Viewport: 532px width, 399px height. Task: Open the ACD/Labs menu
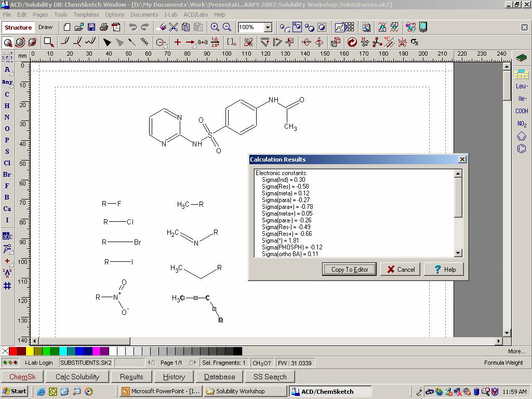[196, 15]
